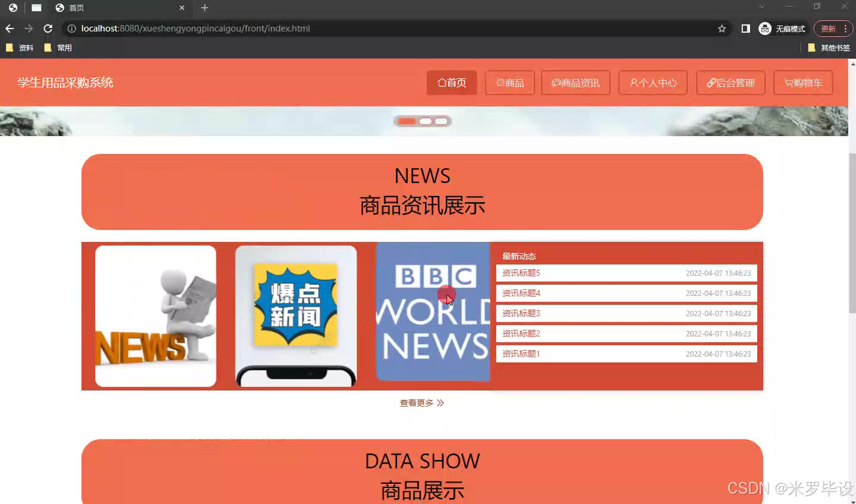
Task: Expand the 其他书签 bookmarks folder
Action: pyautogui.click(x=836, y=48)
